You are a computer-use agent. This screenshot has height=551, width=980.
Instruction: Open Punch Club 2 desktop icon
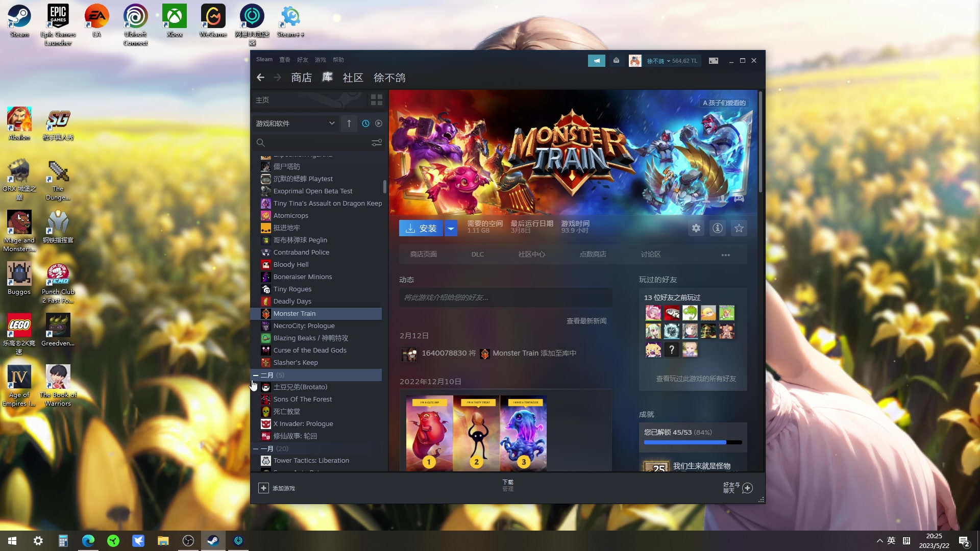[58, 283]
